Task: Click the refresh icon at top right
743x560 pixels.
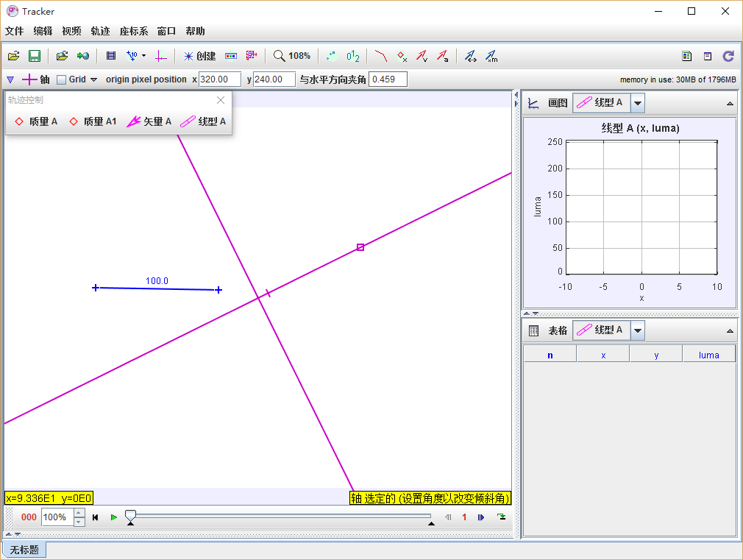Action: (x=728, y=56)
